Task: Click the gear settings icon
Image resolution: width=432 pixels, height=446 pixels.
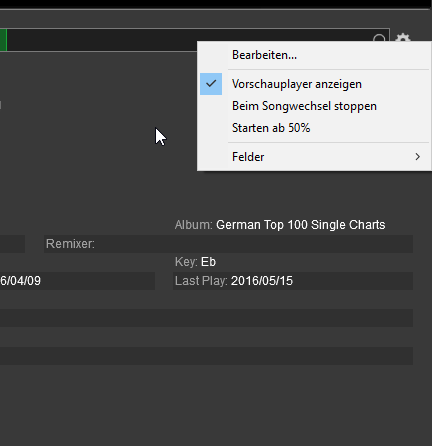Action: pyautogui.click(x=403, y=37)
